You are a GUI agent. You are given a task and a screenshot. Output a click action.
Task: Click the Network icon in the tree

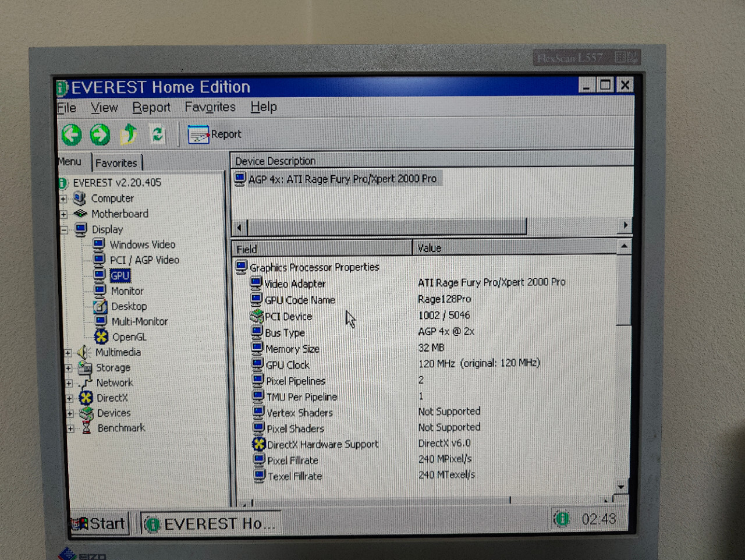86,382
